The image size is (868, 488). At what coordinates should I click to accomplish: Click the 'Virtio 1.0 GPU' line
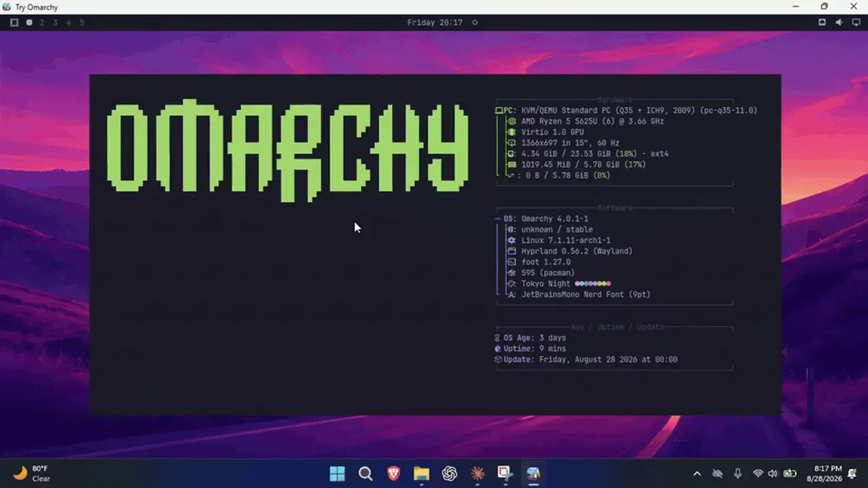546,132
